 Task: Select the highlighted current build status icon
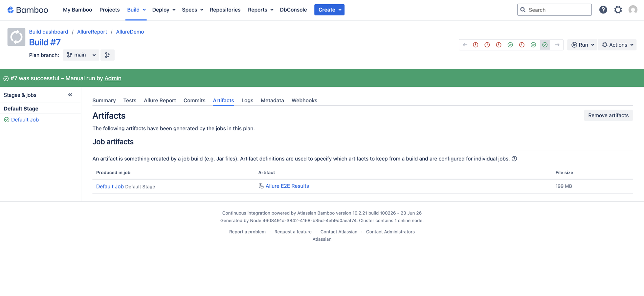(x=545, y=45)
